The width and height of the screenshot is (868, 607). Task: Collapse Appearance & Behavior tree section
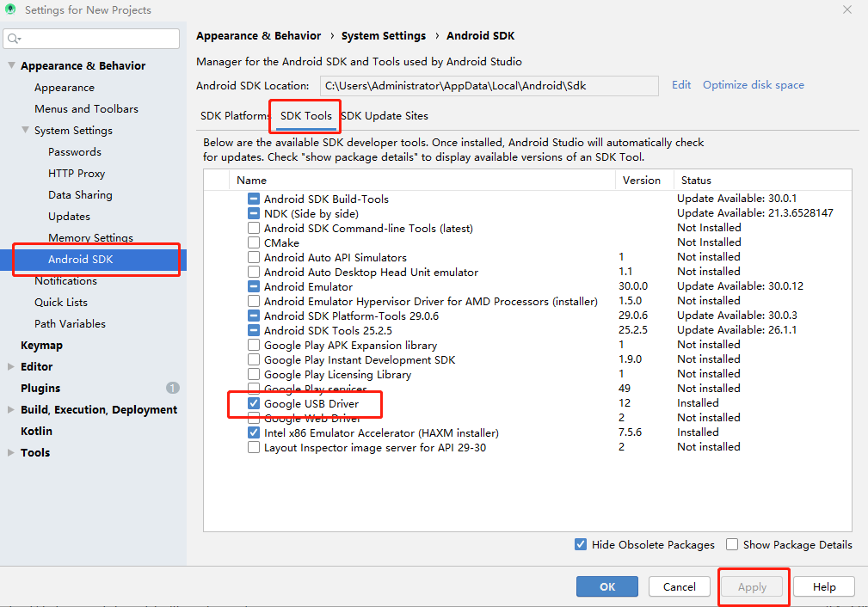(11, 65)
